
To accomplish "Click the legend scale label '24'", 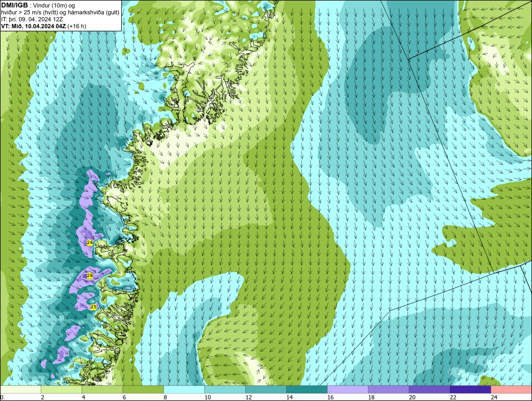I will coord(494,397).
